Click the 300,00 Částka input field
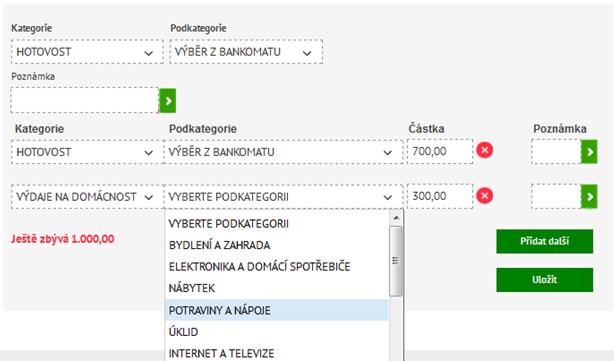The width and height of the screenshot is (614, 361). pyautogui.click(x=440, y=196)
